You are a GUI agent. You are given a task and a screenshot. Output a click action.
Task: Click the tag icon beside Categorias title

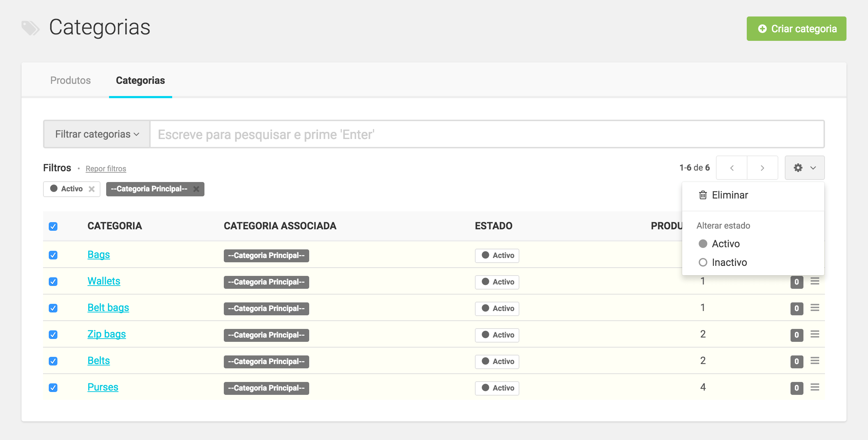pos(30,28)
